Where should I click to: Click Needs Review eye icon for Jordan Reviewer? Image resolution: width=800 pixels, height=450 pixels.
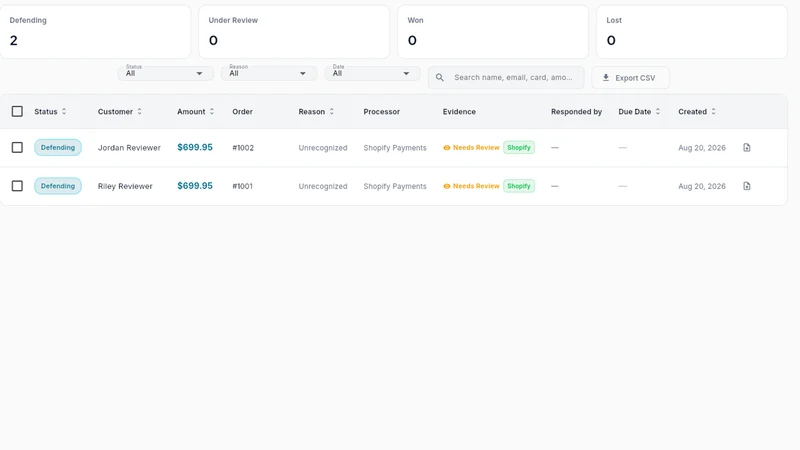click(446, 147)
